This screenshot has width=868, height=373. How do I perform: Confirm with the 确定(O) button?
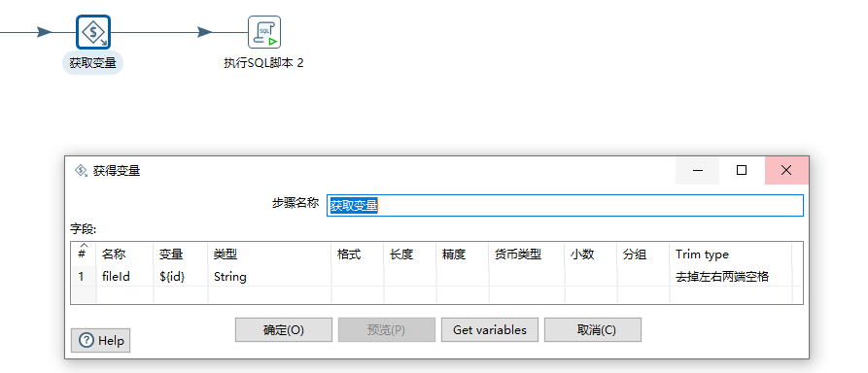(x=284, y=330)
